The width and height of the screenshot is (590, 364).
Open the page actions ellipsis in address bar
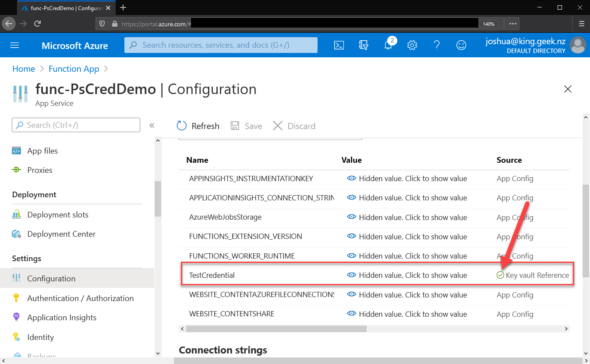click(513, 24)
